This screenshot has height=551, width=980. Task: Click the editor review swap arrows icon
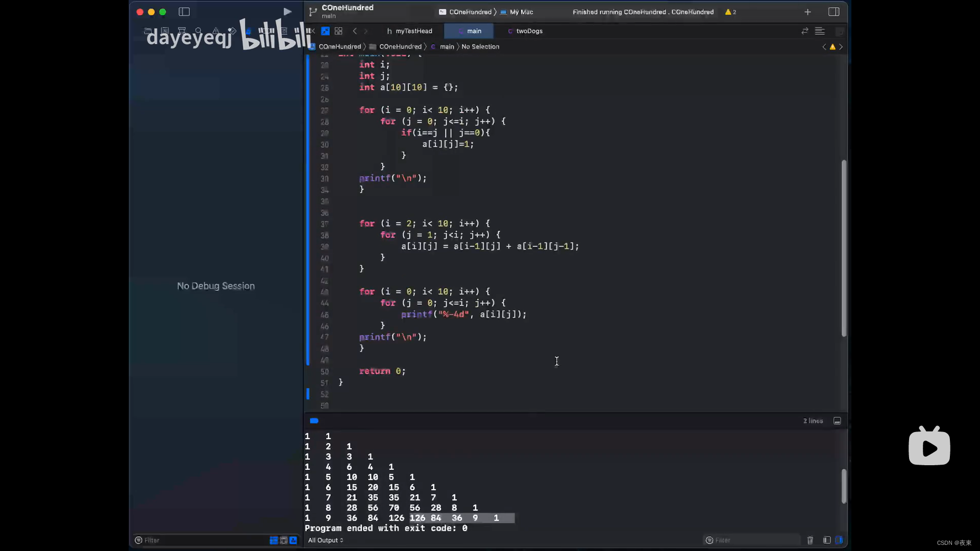(805, 31)
